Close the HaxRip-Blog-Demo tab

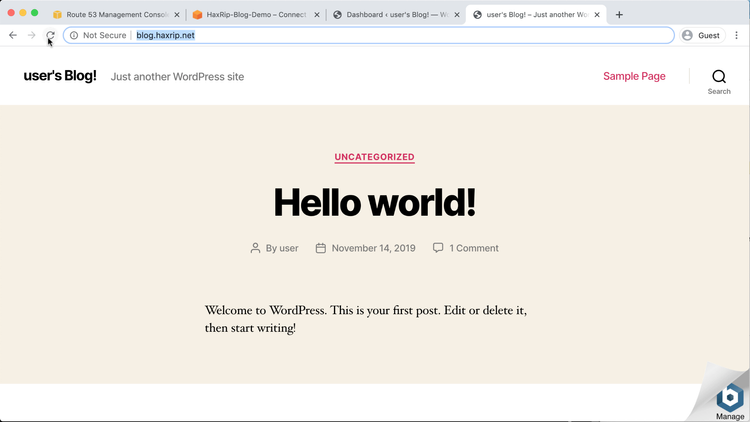317,15
